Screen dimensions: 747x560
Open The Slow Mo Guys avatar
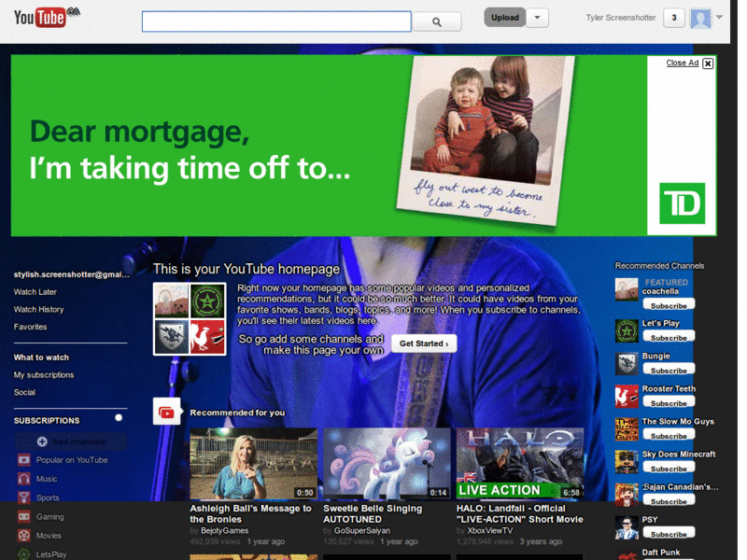627,429
